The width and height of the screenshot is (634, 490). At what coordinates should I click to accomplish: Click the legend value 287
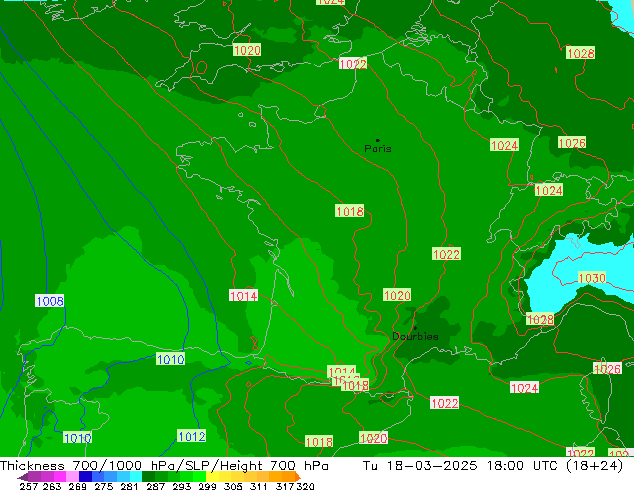pos(156,486)
